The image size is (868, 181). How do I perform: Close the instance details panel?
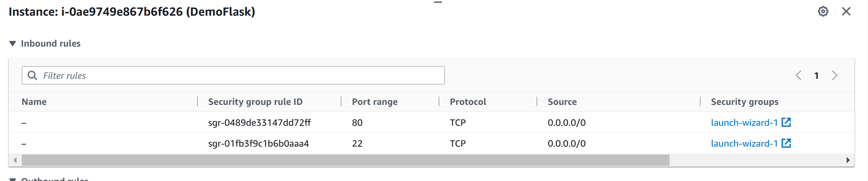click(x=846, y=11)
